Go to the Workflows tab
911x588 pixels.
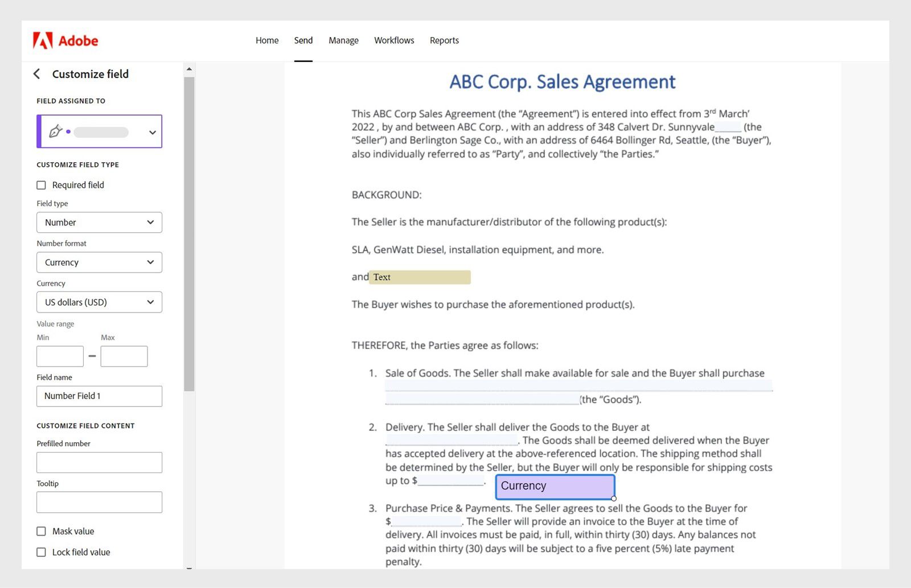pos(394,40)
